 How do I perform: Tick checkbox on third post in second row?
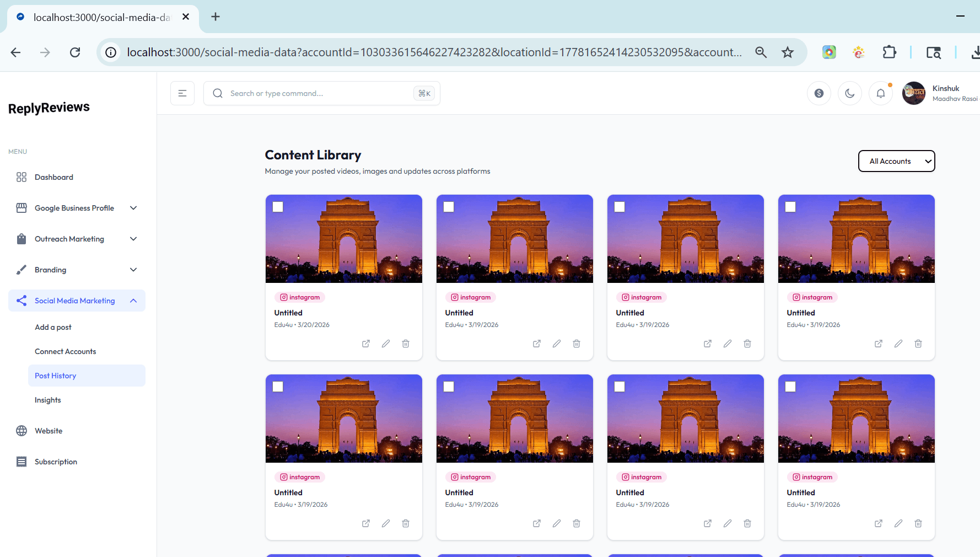click(620, 387)
